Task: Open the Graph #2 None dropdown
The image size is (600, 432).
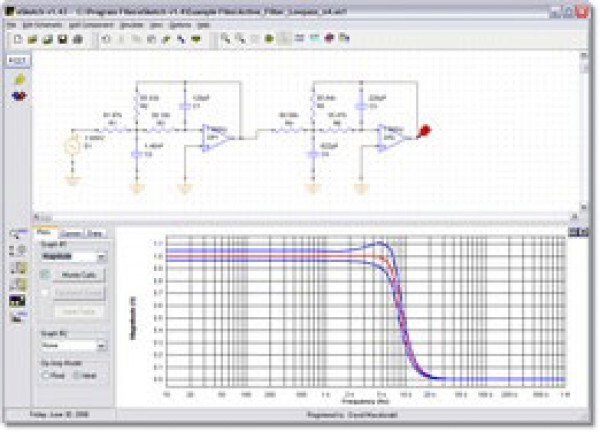Action: [73, 346]
